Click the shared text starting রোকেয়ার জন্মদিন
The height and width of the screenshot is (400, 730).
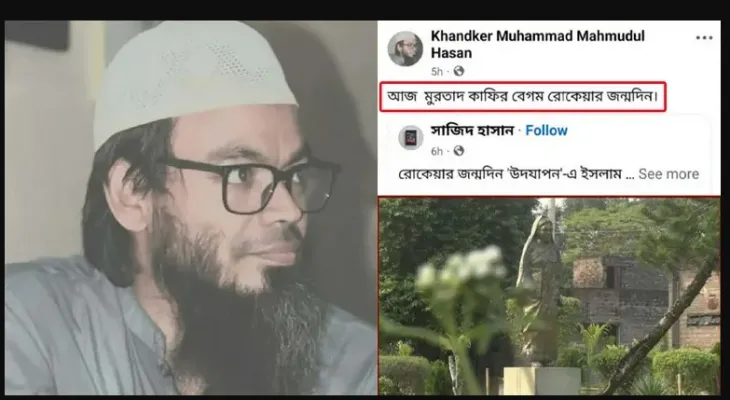pyautogui.click(x=510, y=174)
